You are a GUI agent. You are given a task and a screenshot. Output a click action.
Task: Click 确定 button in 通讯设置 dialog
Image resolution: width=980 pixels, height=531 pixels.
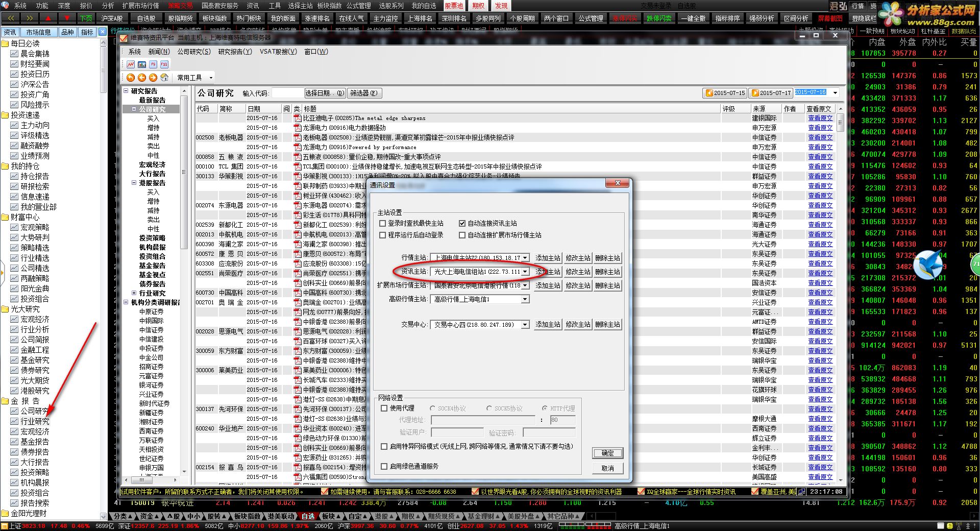(607, 453)
